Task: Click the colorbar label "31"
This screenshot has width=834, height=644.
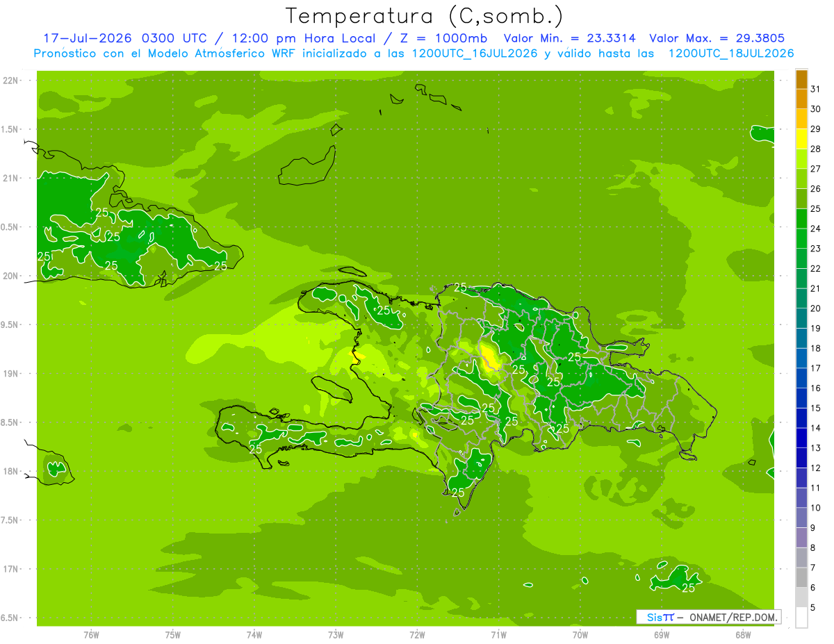Action: pyautogui.click(x=816, y=89)
